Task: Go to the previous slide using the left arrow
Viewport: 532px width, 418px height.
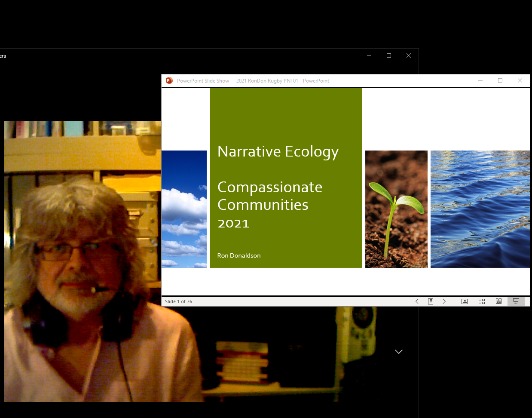Action: [x=417, y=301]
